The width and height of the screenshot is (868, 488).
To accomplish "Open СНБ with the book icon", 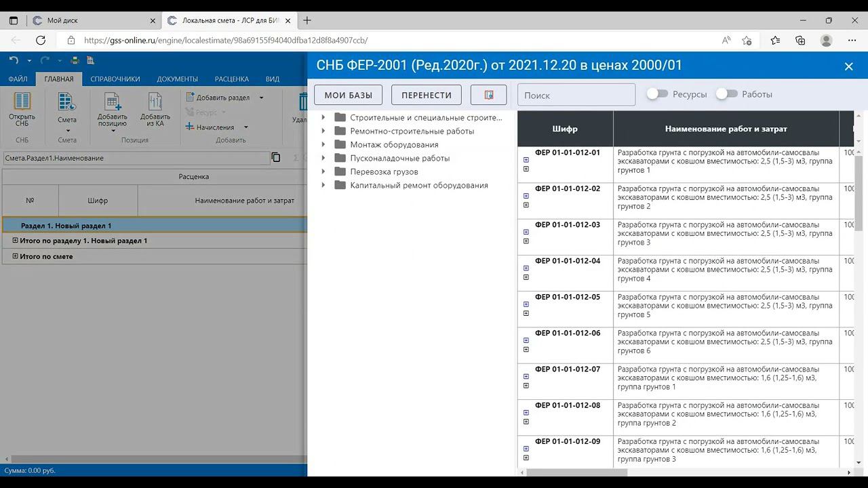I will pos(22,101).
